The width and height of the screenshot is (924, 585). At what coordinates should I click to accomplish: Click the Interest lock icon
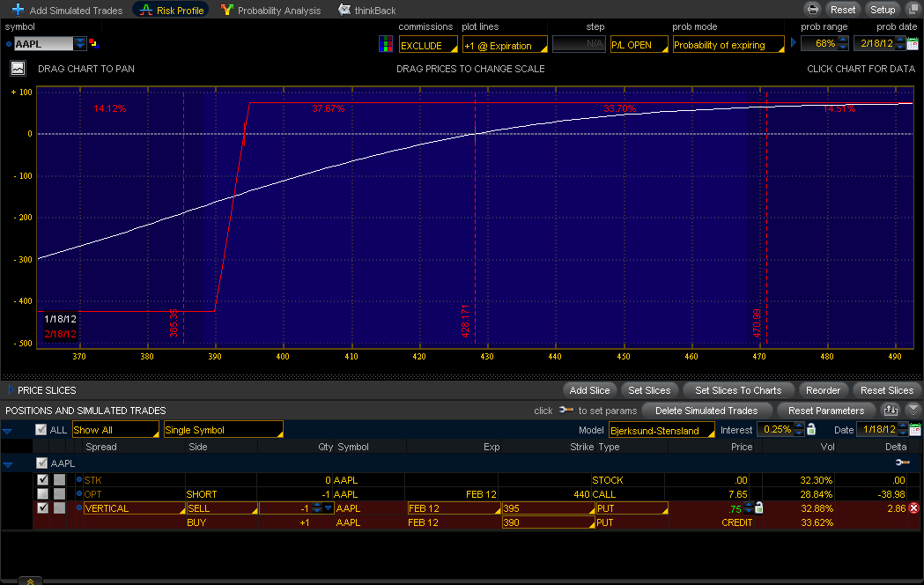tap(811, 429)
